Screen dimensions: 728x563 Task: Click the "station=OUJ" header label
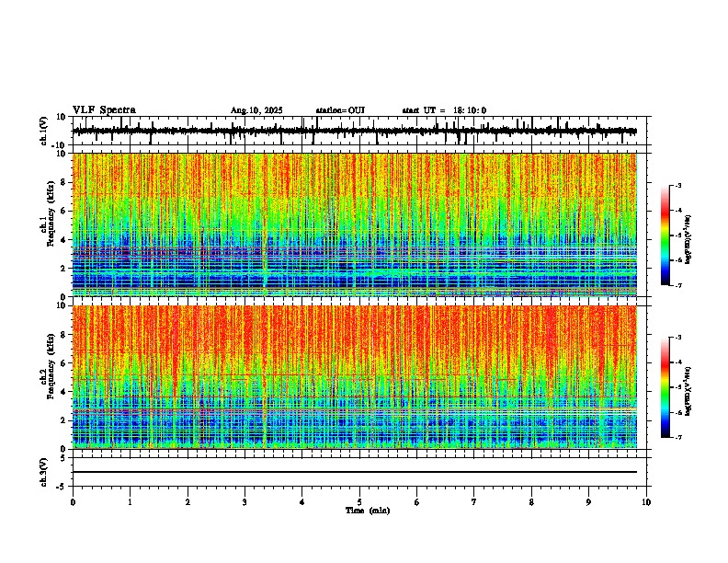click(340, 110)
